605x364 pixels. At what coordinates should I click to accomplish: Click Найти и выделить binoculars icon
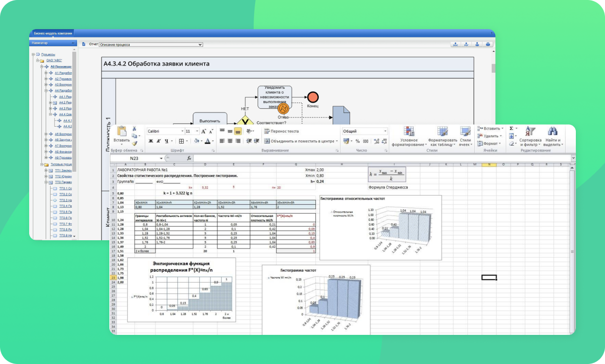(x=553, y=136)
